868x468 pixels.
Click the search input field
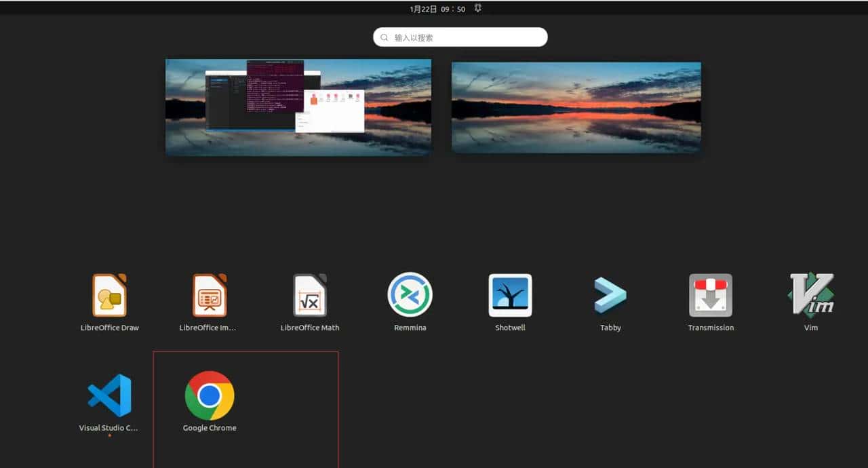[460, 37]
